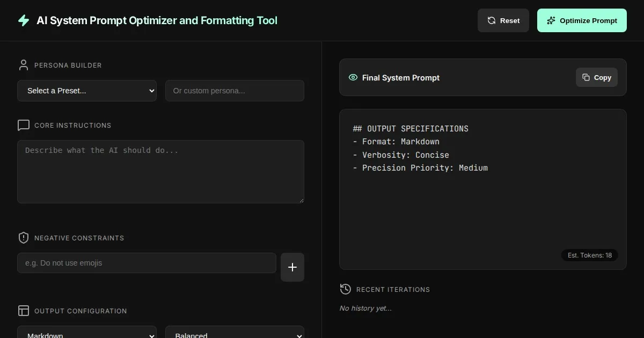
Task: Click the Persona Builder person icon
Action: tap(24, 65)
